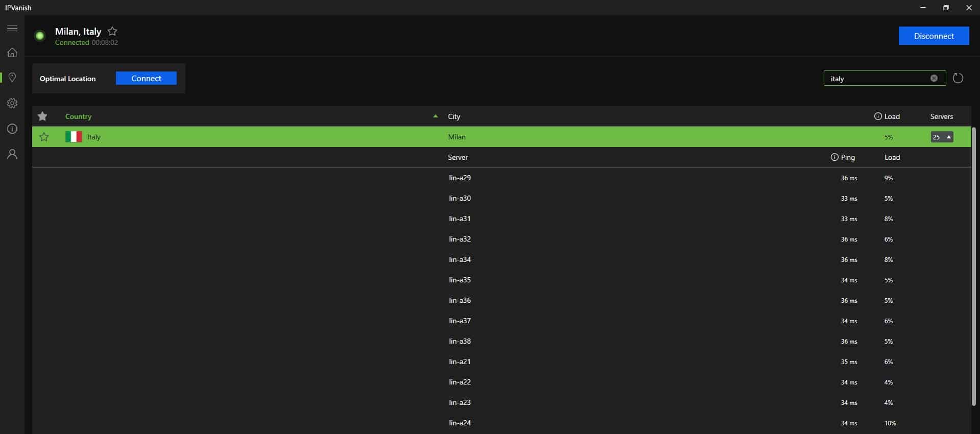980x434 pixels.
Task: Open the hamburger menu in sidebar
Action: click(x=12, y=29)
